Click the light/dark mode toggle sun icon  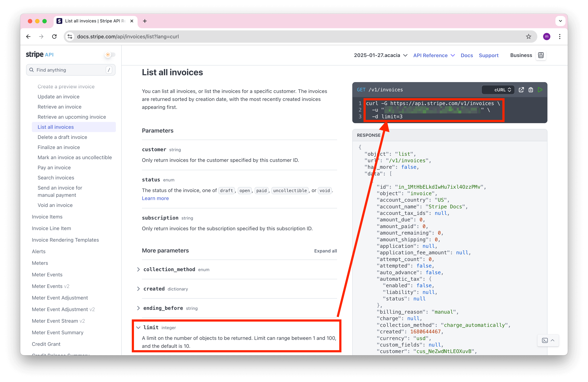click(108, 55)
